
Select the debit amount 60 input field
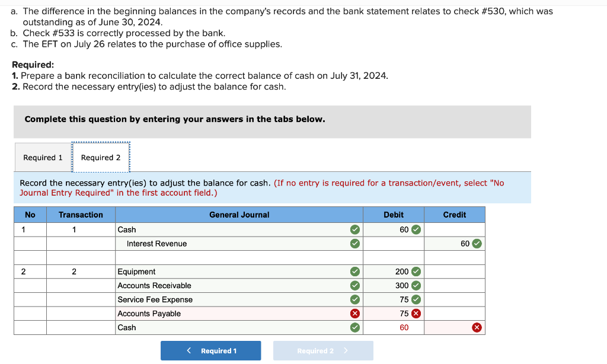click(391, 229)
